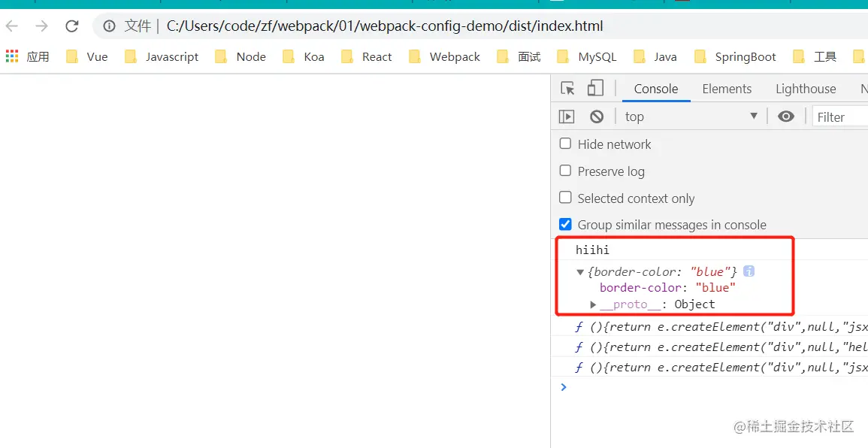Go forward with the browser forward arrow
Screen dimensions: 868x448
tap(41, 26)
